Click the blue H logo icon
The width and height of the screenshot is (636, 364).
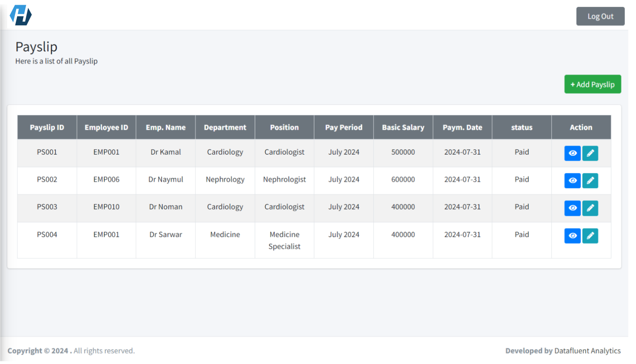[x=21, y=15]
